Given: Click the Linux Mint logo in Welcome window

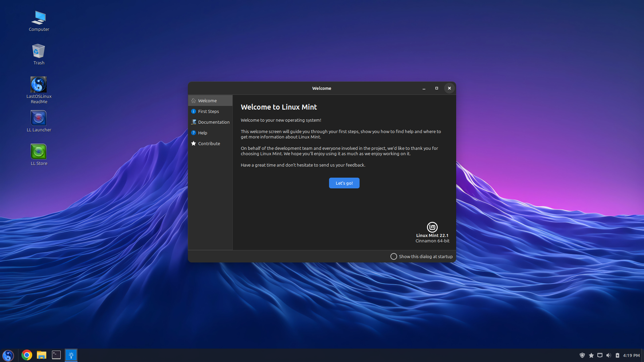Looking at the screenshot, I should [432, 227].
